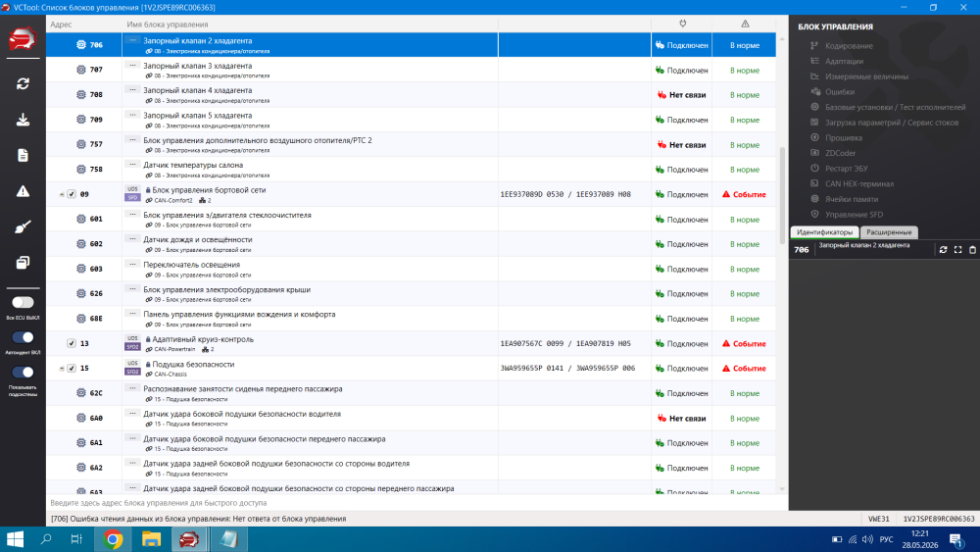The image size is (980, 552).
Task: Collapse the unit 15 airbag subsystems
Action: coord(61,369)
